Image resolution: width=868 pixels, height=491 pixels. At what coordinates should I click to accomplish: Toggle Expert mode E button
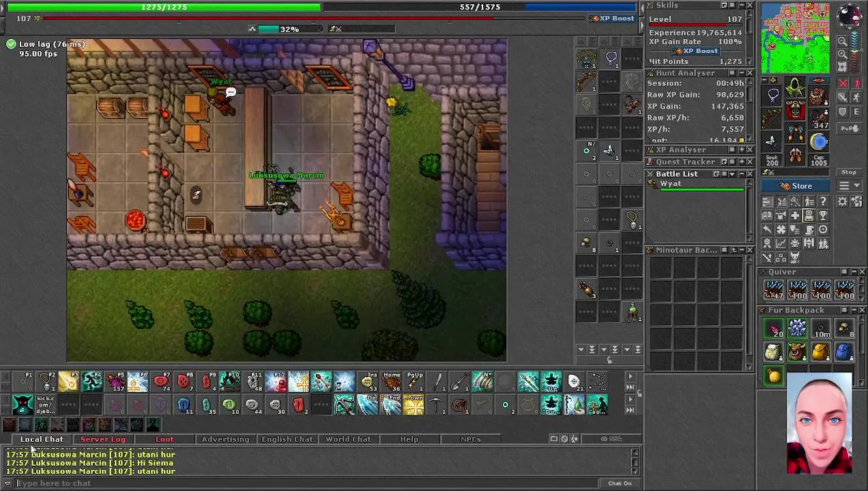point(856,112)
